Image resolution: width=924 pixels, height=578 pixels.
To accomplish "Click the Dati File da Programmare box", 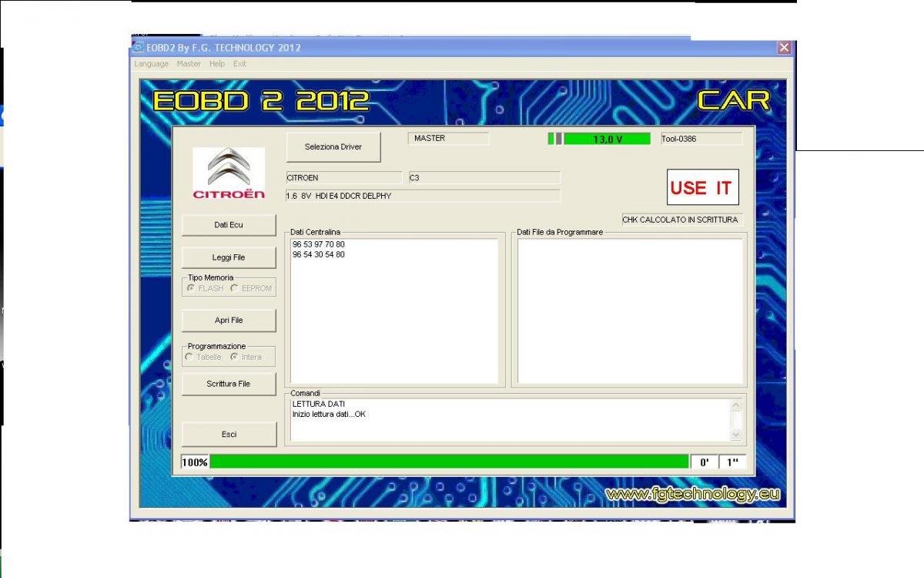I will [x=631, y=311].
